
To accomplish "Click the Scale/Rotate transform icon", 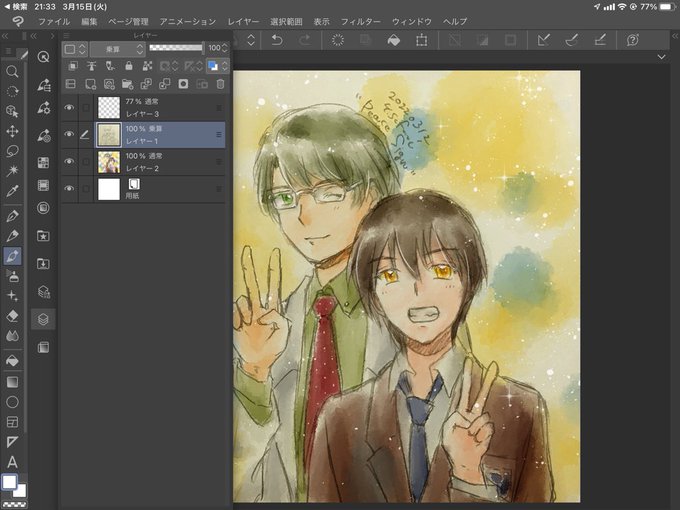I will click(x=422, y=40).
